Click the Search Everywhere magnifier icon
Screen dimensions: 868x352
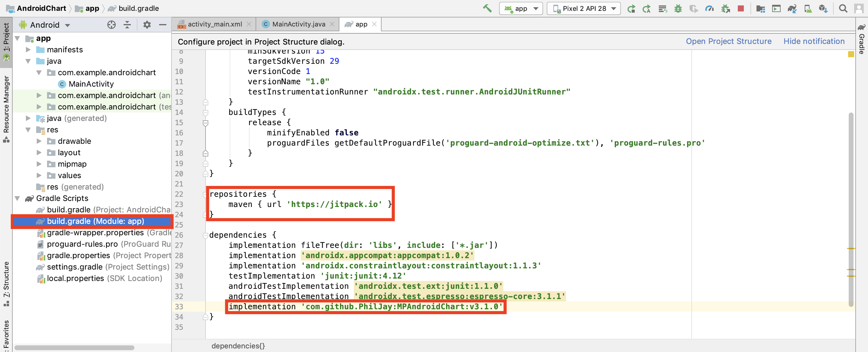[x=843, y=8]
